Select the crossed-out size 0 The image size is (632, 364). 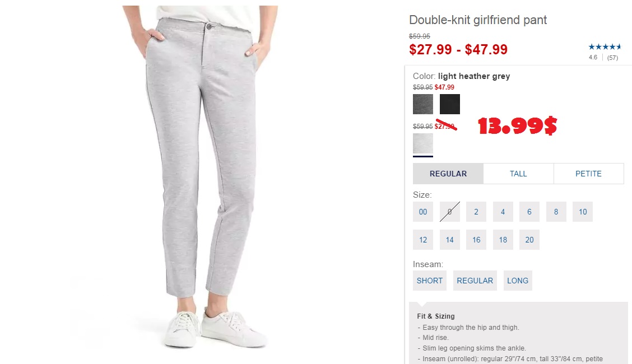point(450,212)
